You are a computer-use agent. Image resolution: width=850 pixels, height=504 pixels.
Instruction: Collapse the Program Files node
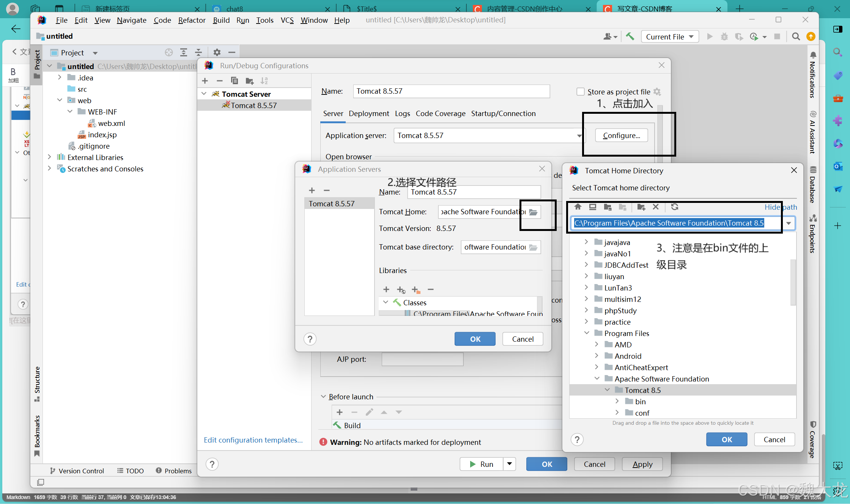[587, 333]
